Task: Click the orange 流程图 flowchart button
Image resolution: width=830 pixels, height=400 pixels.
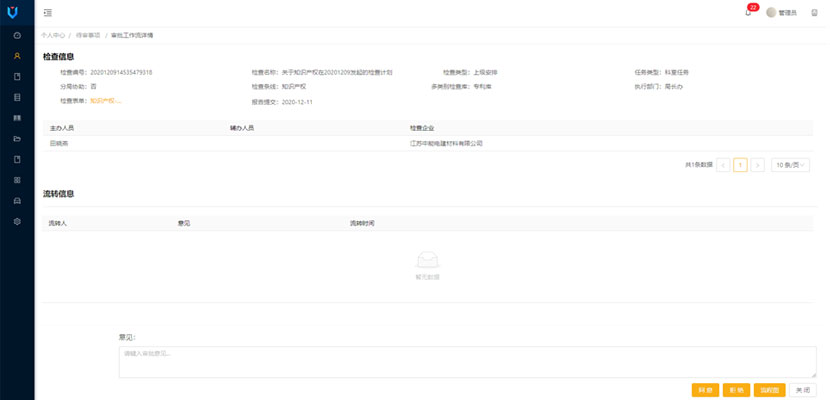Action: 770,390
